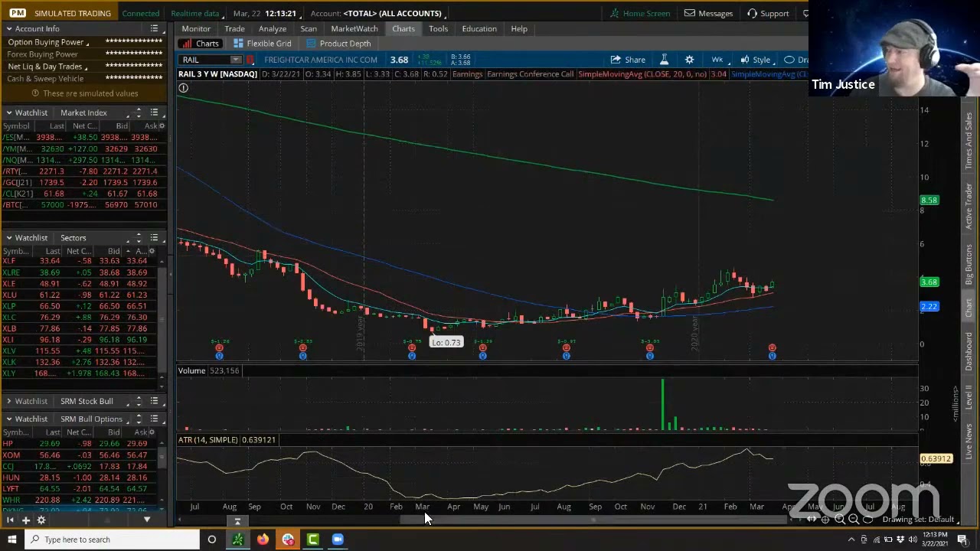Click the Earnings label in chart header
The image size is (980, 551).
click(467, 74)
